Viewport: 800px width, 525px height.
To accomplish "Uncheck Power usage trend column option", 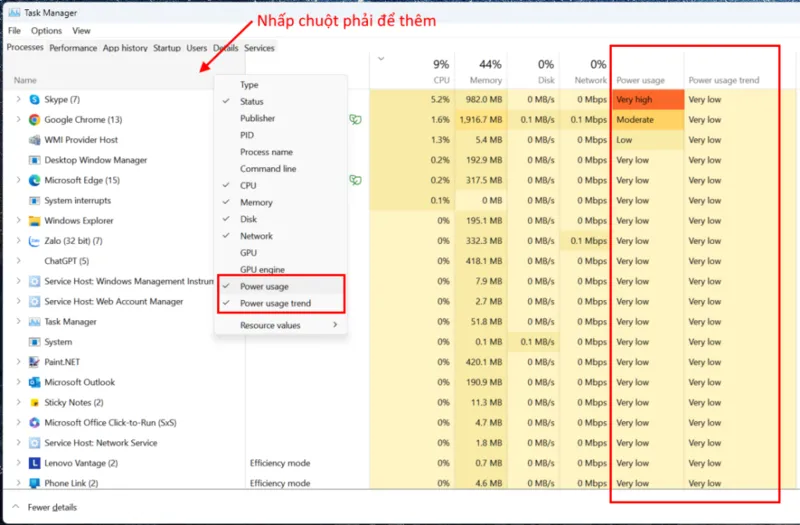I will tap(281, 303).
